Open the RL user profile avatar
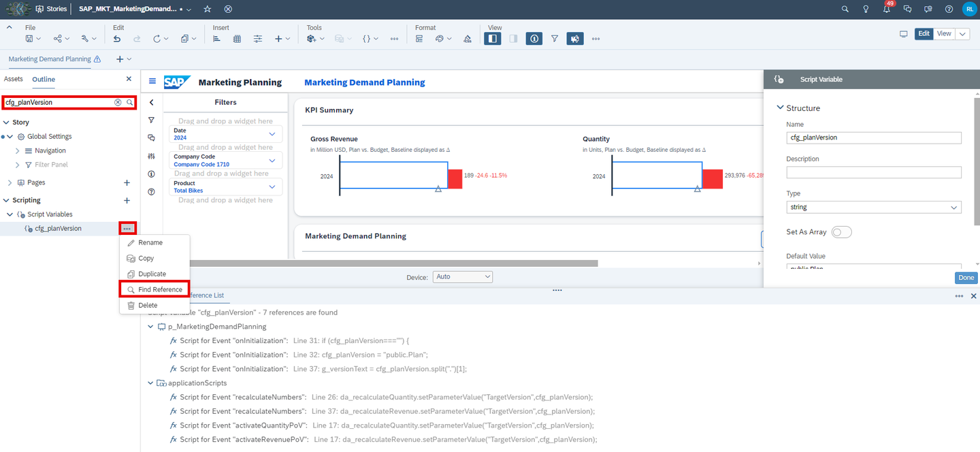The width and height of the screenshot is (980, 452). pyautogui.click(x=969, y=9)
